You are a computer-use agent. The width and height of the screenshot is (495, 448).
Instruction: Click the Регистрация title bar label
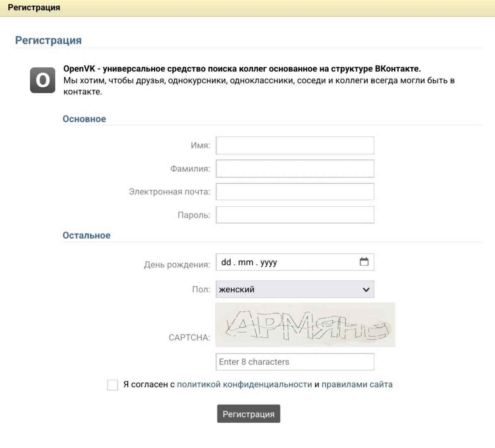coord(34,7)
